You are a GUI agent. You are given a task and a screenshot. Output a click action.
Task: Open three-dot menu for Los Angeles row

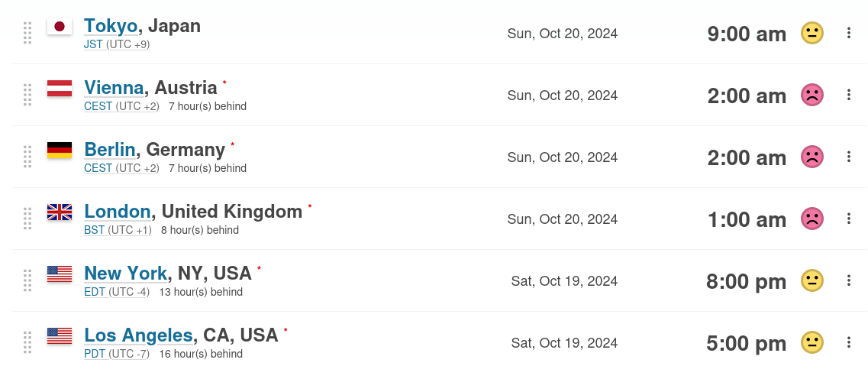[848, 342]
